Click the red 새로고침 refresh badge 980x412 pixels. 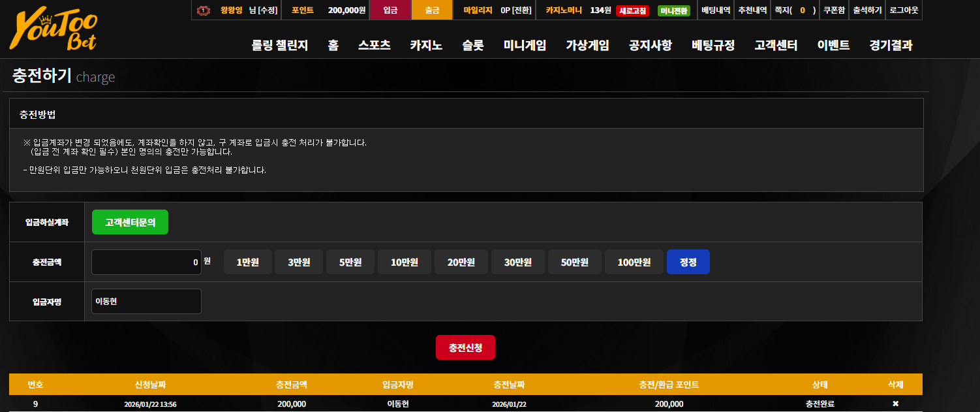[632, 10]
